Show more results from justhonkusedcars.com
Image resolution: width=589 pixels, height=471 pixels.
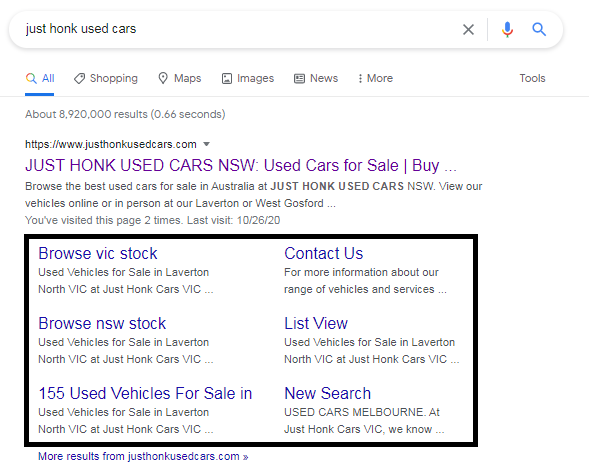pyautogui.click(x=143, y=456)
